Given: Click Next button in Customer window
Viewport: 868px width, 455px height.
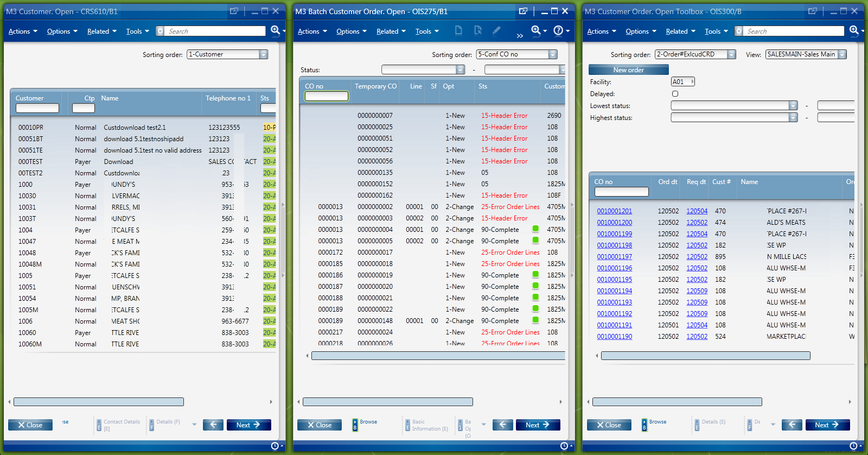Looking at the screenshot, I should coord(248,425).
